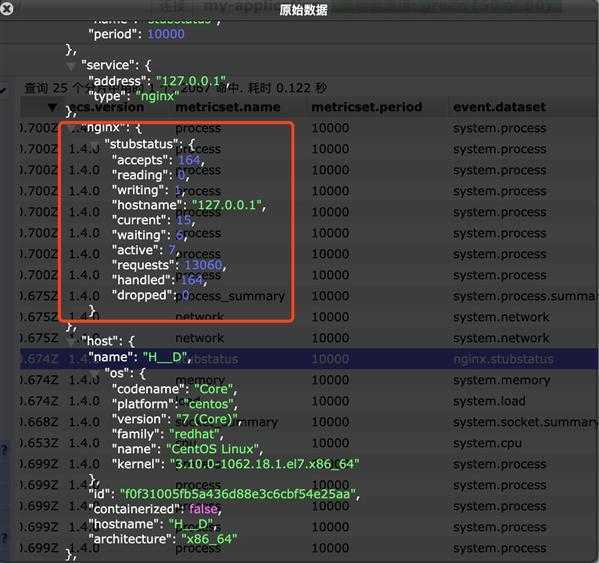Collapse the "stubstatus" JSON node

pyautogui.click(x=94, y=145)
